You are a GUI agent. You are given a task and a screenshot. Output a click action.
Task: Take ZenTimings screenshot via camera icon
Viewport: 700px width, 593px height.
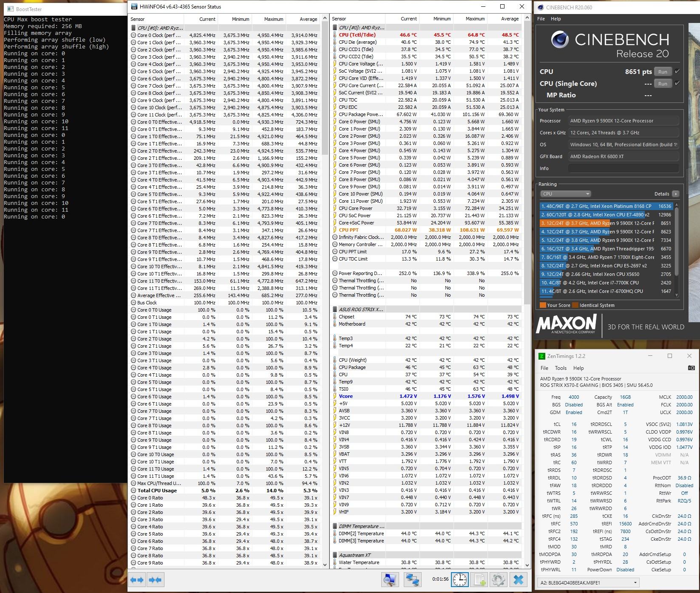[691, 368]
